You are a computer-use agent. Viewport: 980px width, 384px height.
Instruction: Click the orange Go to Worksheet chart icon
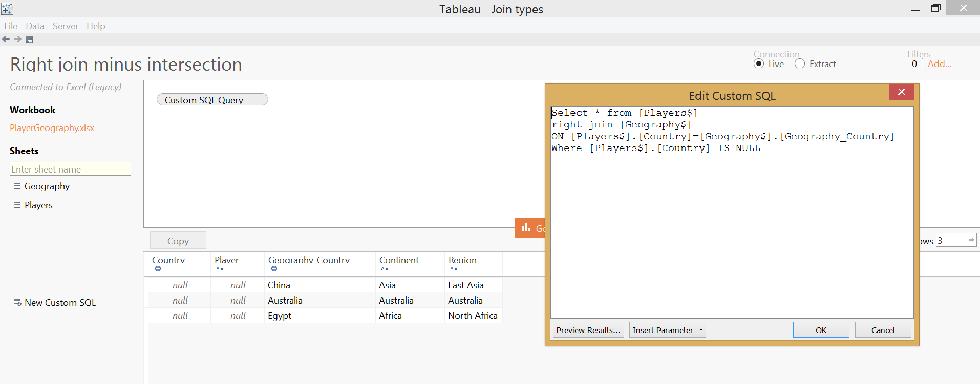coord(526,228)
